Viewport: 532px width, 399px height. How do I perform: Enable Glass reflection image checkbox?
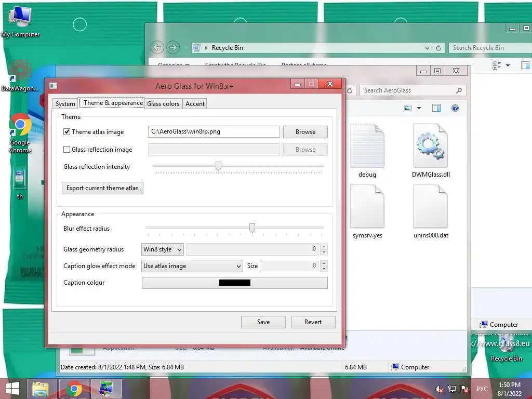point(67,149)
